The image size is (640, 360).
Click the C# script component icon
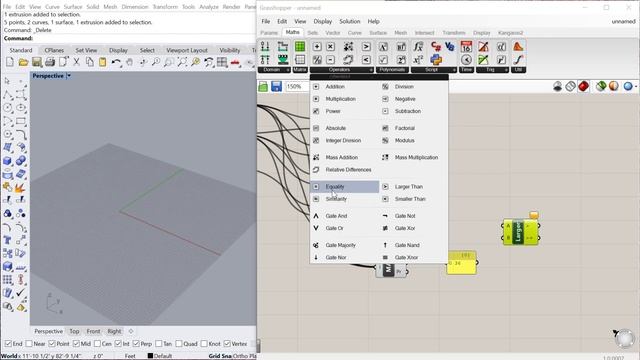click(x=436, y=47)
